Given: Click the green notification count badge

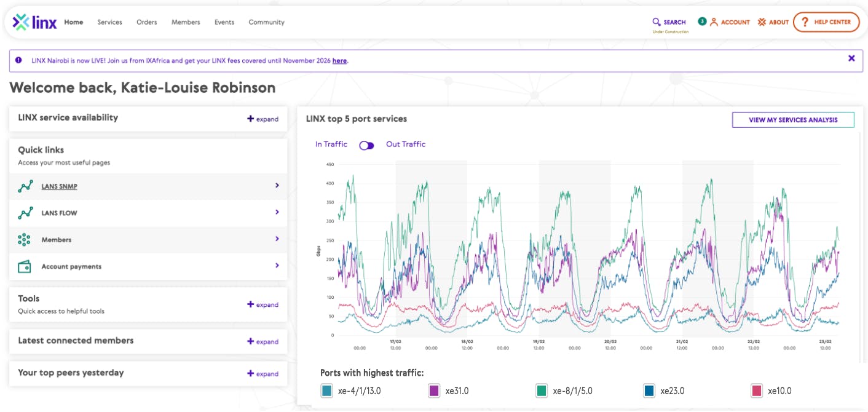Looking at the screenshot, I should (702, 21).
